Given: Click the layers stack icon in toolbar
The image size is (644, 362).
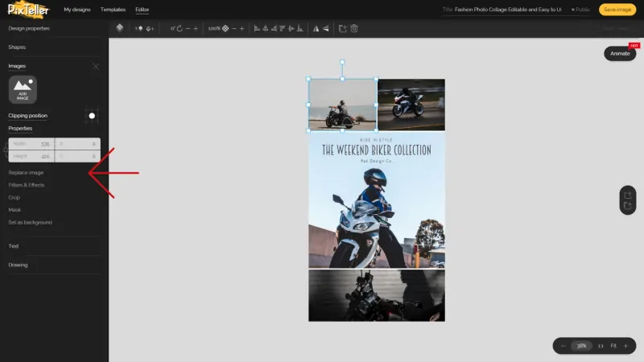Looking at the screenshot, I should tap(120, 27).
